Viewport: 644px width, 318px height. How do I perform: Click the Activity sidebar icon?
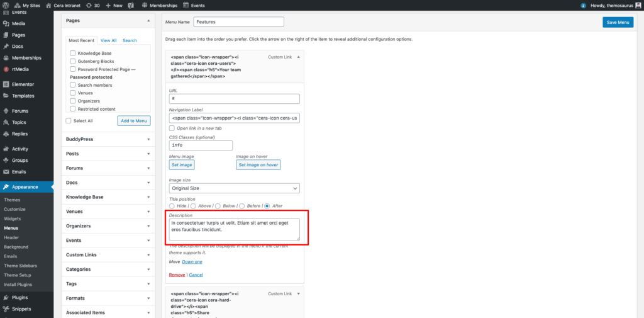coord(6,149)
